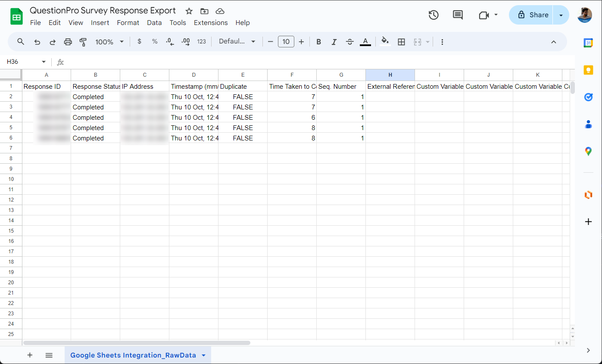The image size is (602, 364).
Task: Open Google Keep side panel
Action: coord(588,70)
